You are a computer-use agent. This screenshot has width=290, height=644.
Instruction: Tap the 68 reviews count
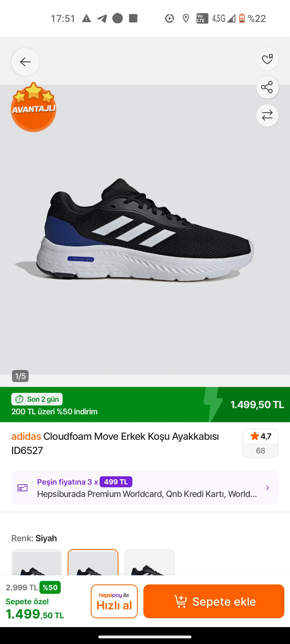(260, 451)
